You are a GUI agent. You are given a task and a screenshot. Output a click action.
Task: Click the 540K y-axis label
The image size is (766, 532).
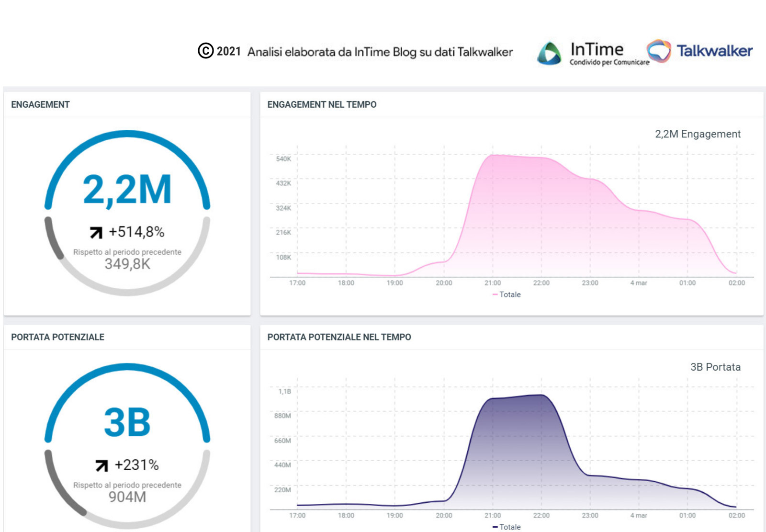pos(283,158)
